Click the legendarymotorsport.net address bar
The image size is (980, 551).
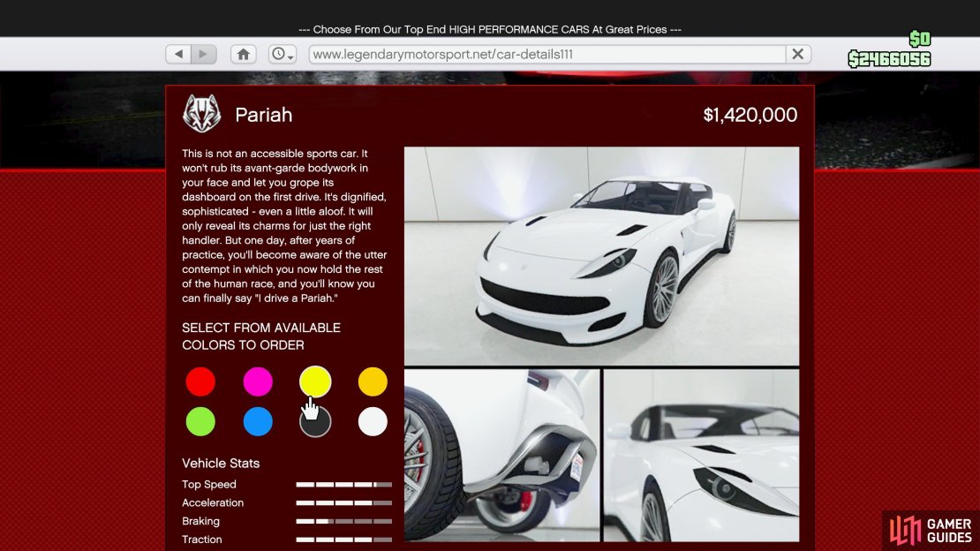tap(547, 55)
